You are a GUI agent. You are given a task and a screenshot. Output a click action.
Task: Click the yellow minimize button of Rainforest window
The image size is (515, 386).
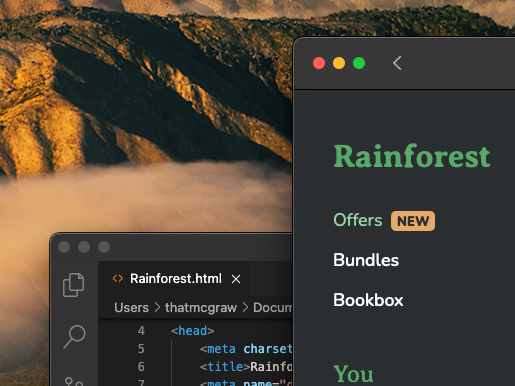coord(339,63)
